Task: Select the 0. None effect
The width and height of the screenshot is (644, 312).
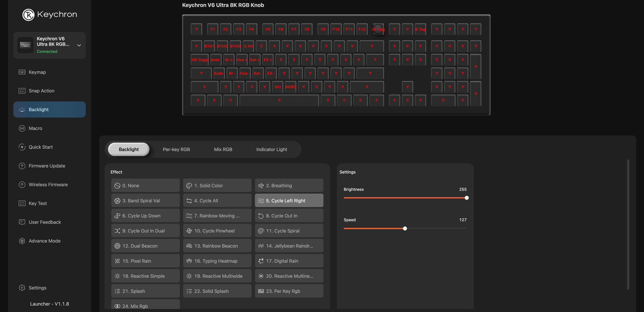Action: (x=145, y=186)
